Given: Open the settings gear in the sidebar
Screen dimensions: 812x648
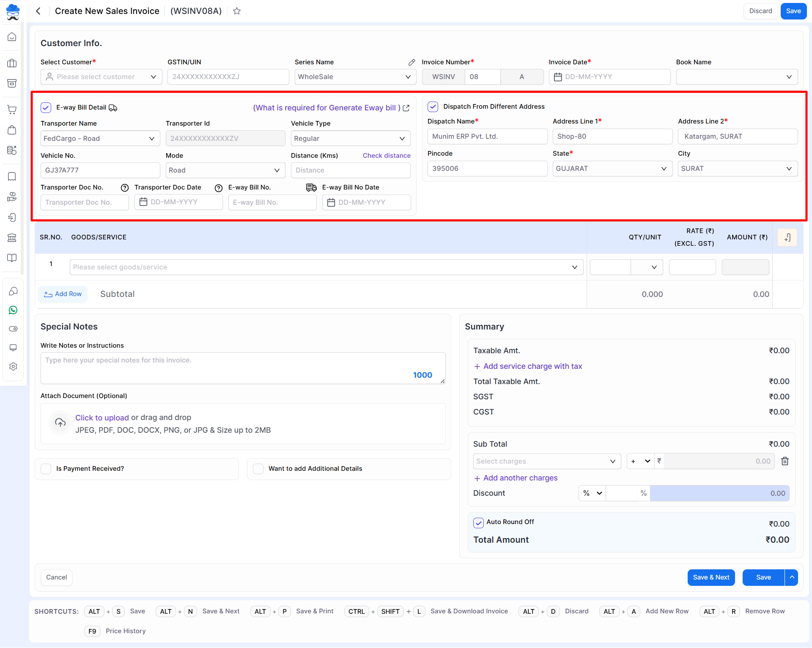Looking at the screenshot, I should point(13,366).
